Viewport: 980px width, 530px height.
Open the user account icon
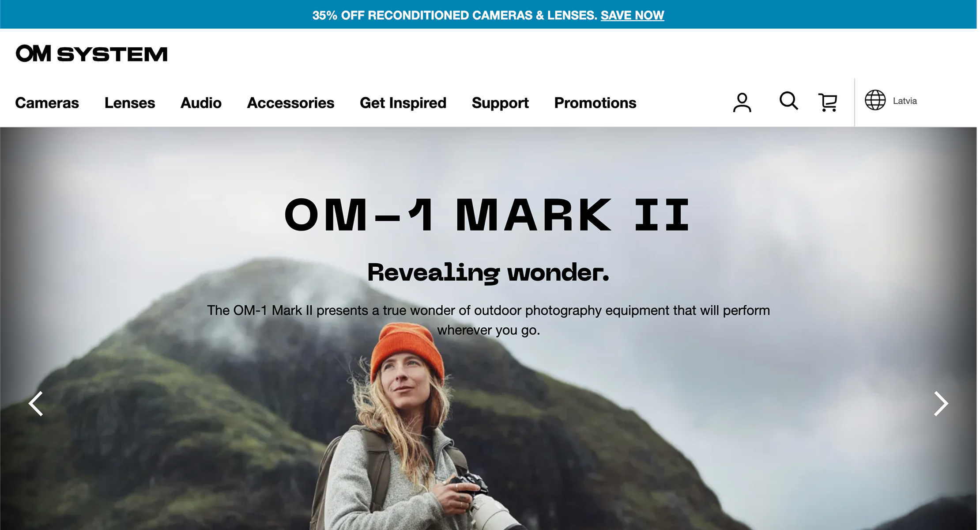click(x=742, y=102)
